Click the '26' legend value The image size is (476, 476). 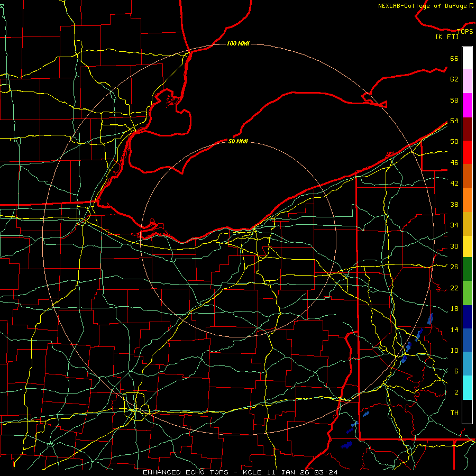click(454, 267)
